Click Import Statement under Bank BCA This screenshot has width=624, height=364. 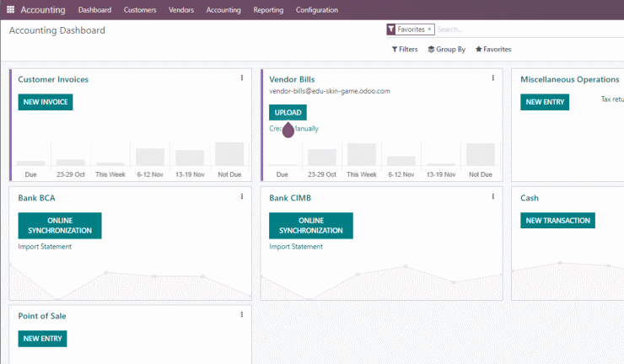tap(45, 247)
